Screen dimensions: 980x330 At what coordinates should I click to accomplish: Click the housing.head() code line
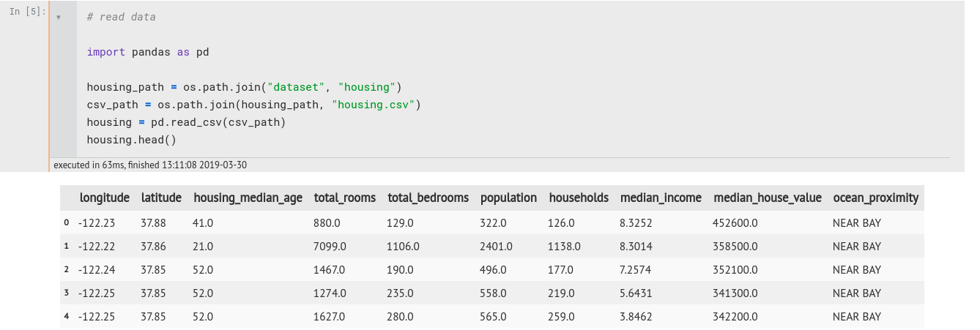(132, 140)
